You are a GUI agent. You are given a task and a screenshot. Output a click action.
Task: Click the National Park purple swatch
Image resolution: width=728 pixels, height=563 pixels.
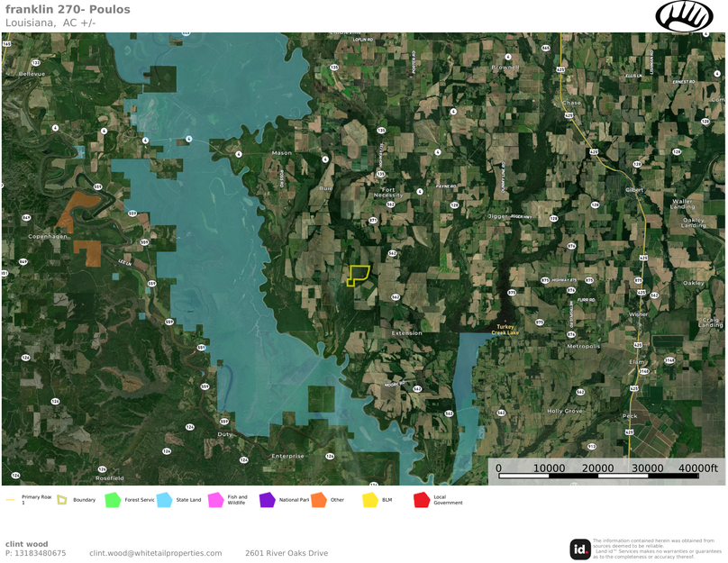267,499
